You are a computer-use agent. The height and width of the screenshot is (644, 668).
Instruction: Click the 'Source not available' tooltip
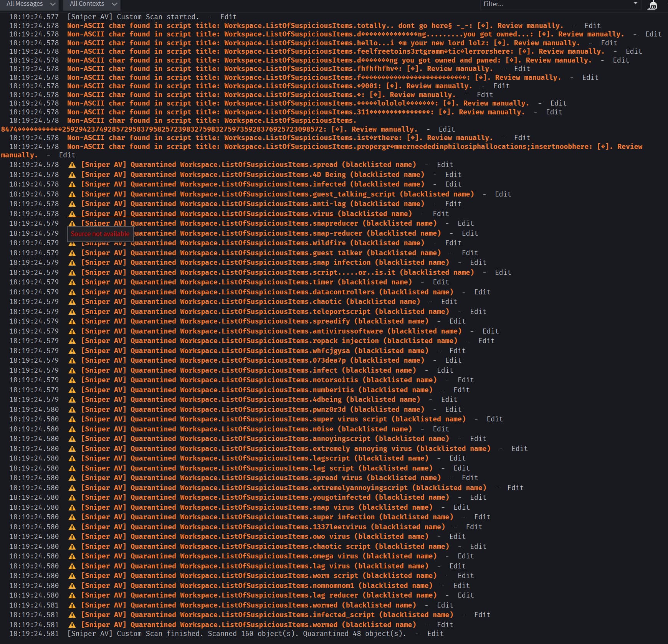pyautogui.click(x=100, y=234)
